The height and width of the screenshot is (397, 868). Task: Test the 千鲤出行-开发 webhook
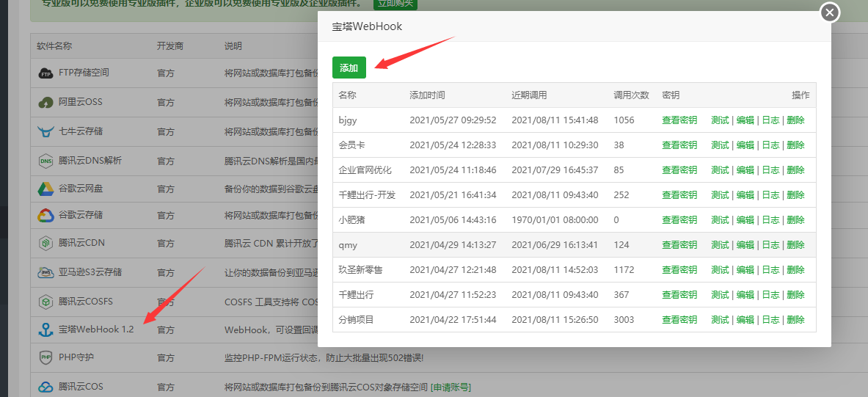721,195
